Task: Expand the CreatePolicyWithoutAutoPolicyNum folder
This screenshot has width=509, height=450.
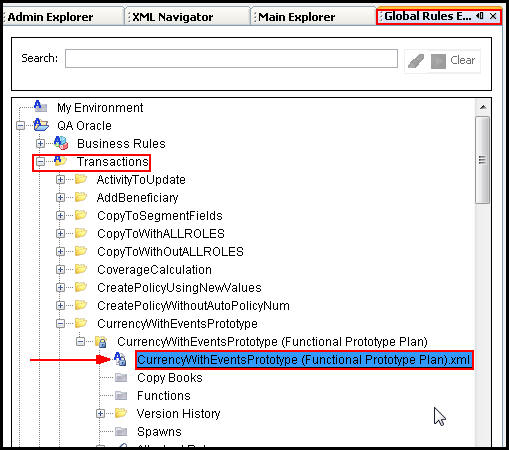Action: click(60, 306)
